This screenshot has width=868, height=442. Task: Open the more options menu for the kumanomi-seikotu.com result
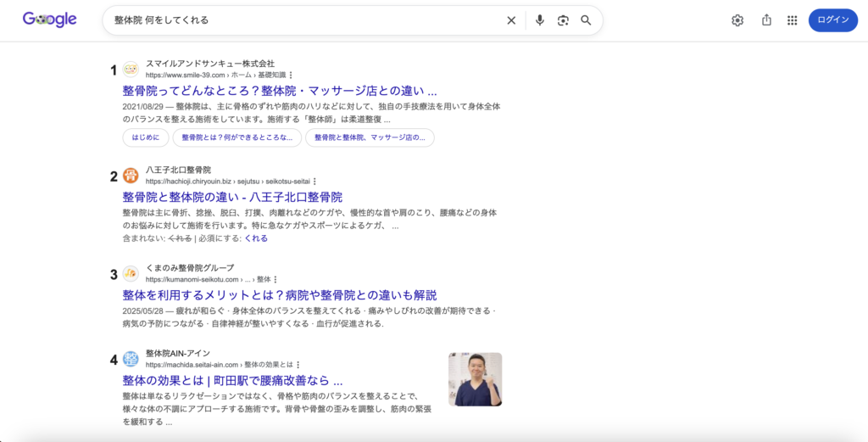[x=275, y=280]
